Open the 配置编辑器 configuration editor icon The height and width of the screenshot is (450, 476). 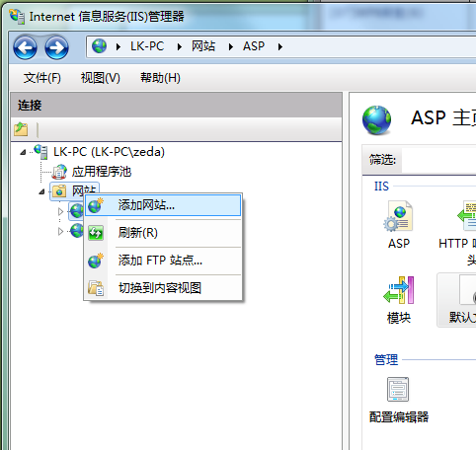click(399, 400)
